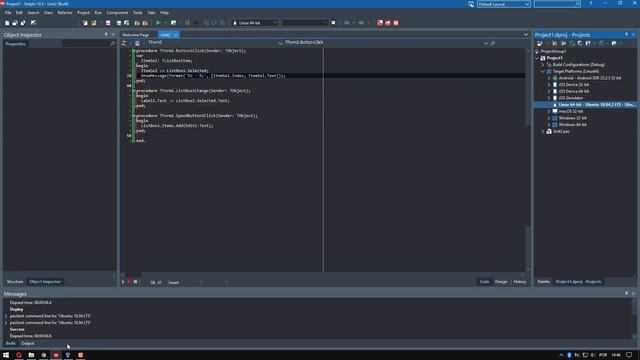Pin the Object Inspector panel
The height and width of the screenshot is (360, 640).
coord(106,35)
